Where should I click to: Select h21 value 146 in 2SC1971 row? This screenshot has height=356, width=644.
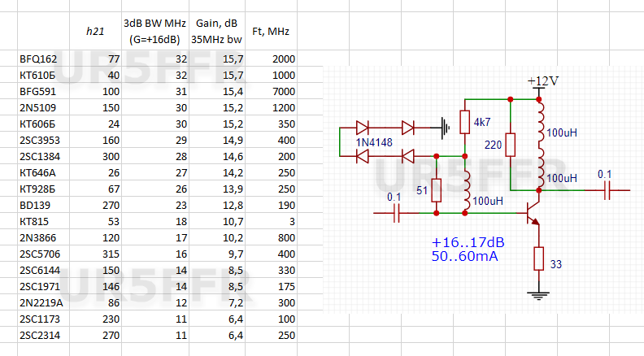[96, 286]
